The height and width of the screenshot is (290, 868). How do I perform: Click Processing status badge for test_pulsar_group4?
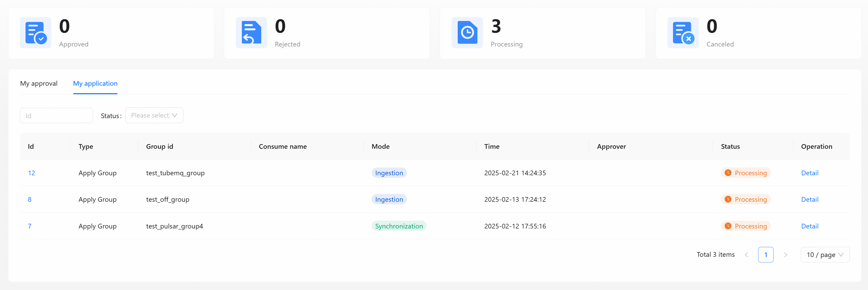(745, 226)
